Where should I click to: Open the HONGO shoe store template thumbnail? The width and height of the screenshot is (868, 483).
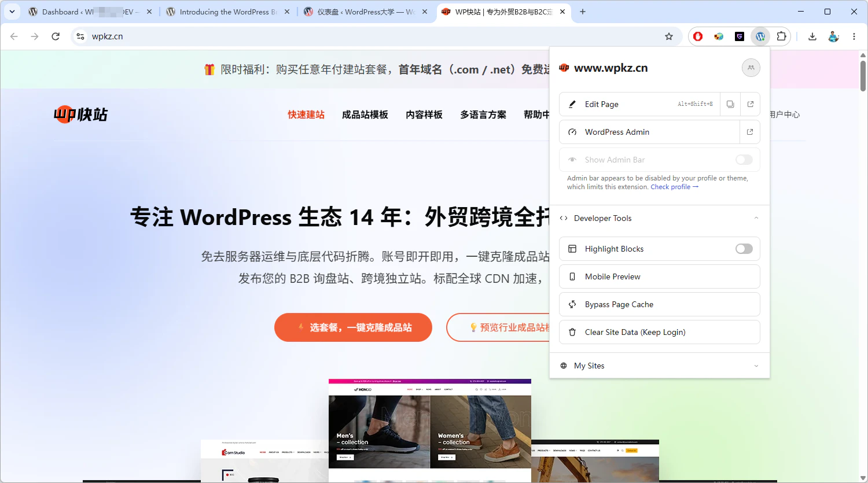point(430,430)
